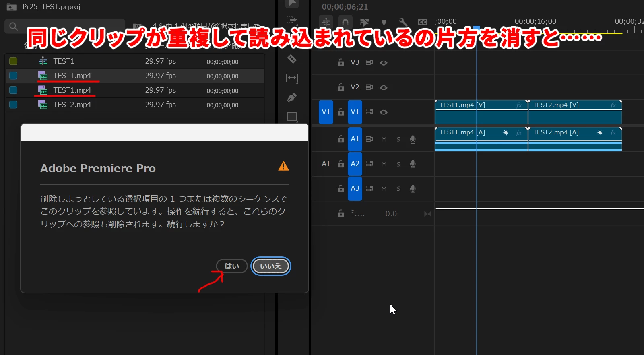644x355 pixels.
Task: Click the Yes (はい) button in the dialog
Action: 232,266
